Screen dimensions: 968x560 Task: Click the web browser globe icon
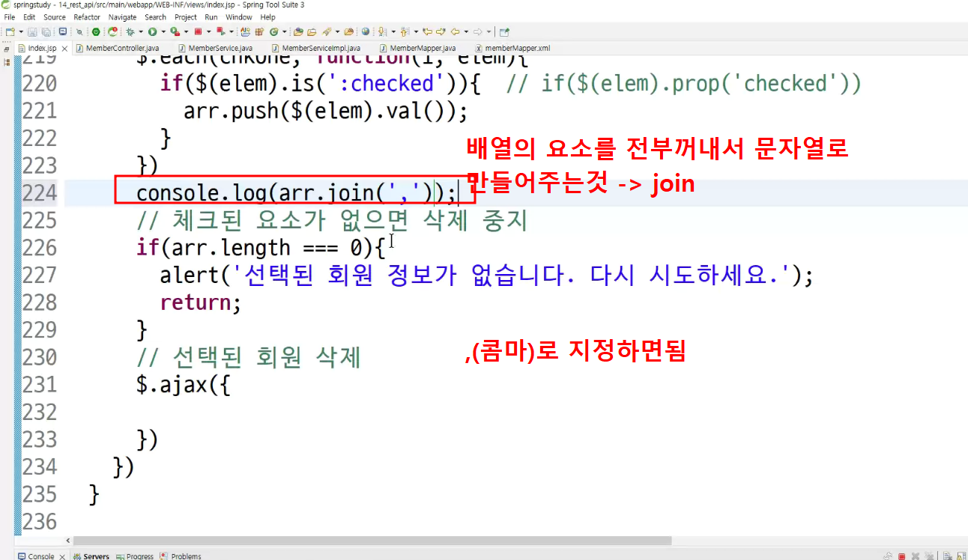tap(366, 31)
